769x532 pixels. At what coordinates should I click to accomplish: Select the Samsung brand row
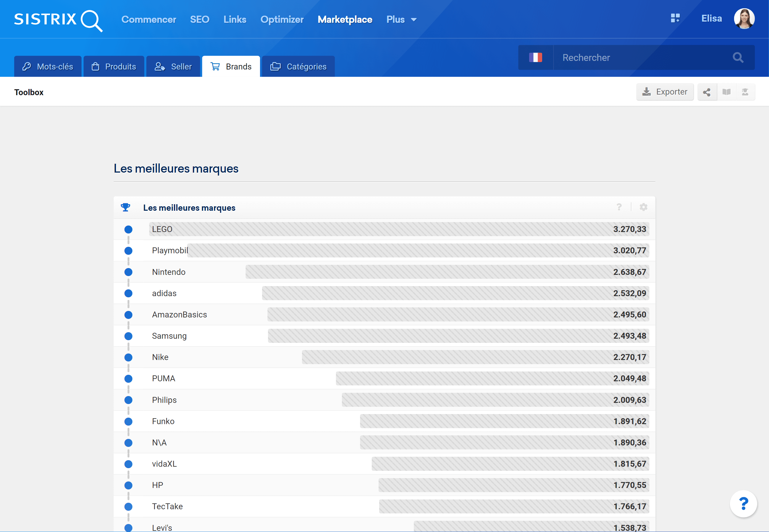click(x=384, y=336)
